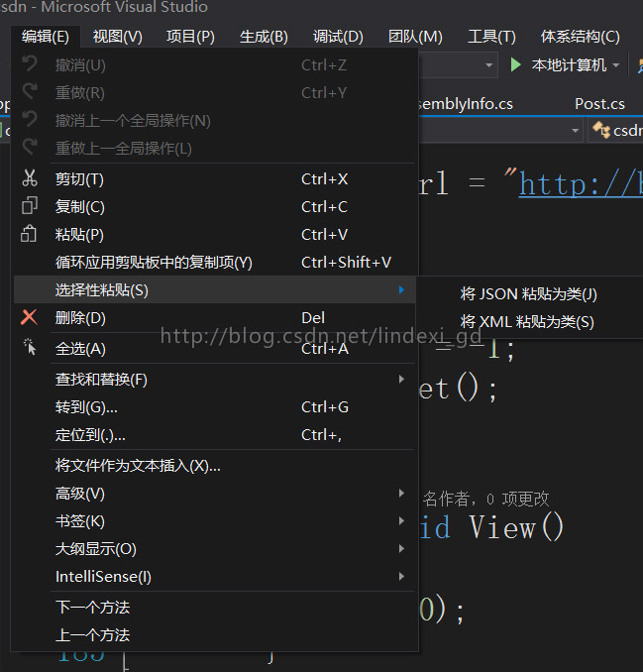Choose 将 JSON 粘贴为类(J)
The width and height of the screenshot is (643, 672).
[x=529, y=294]
